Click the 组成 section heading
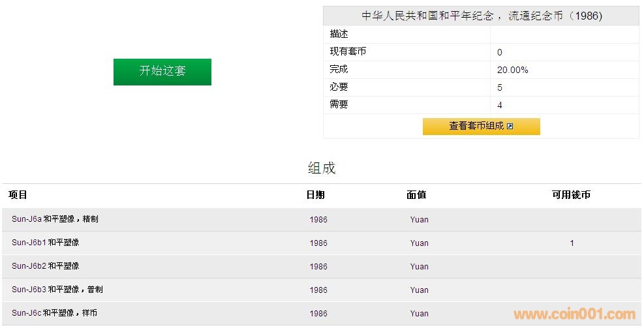 point(322,168)
